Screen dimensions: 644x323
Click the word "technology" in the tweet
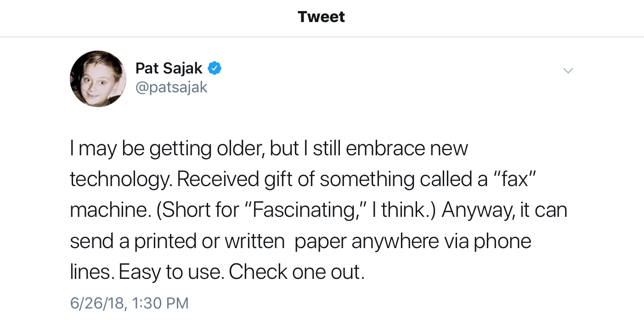click(119, 180)
